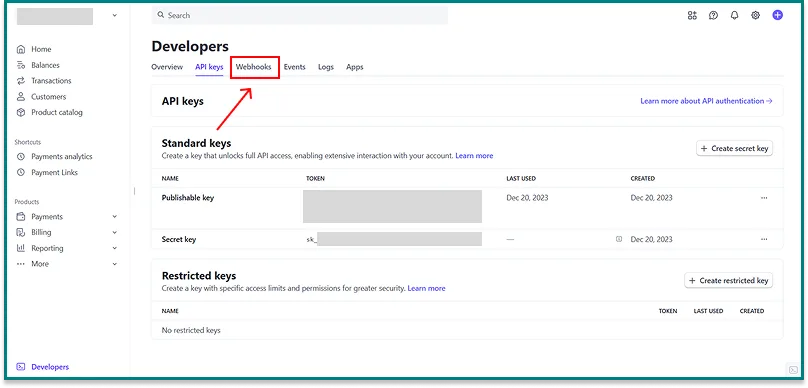Switch to the Logs tab
This screenshot has height=388, width=808.
(326, 67)
